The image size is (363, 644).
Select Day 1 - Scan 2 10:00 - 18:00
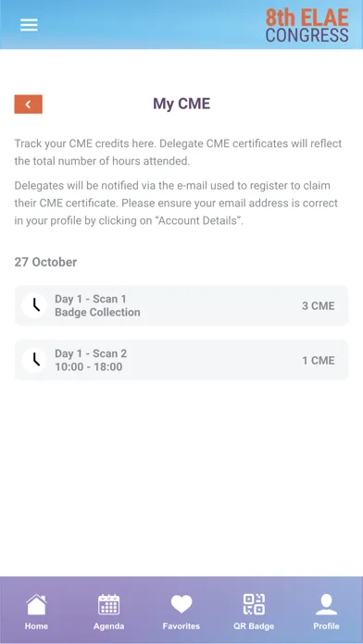tap(181, 360)
